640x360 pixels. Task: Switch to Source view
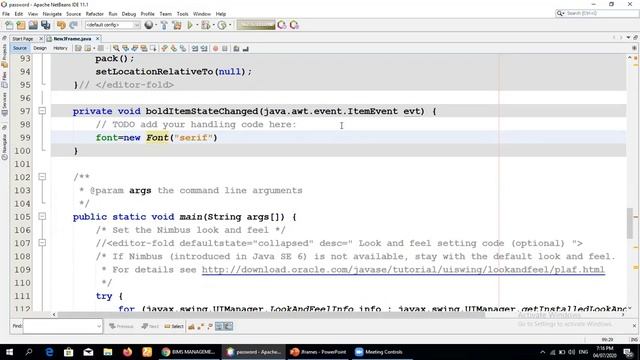(20, 48)
